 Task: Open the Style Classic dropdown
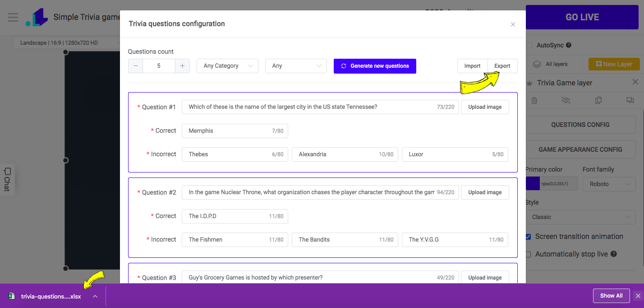tap(580, 217)
